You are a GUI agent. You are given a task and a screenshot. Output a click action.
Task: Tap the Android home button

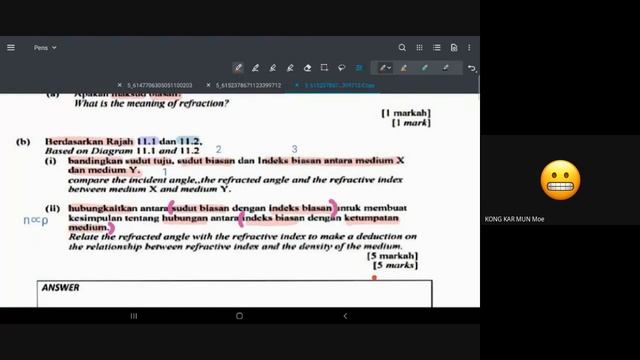click(240, 316)
